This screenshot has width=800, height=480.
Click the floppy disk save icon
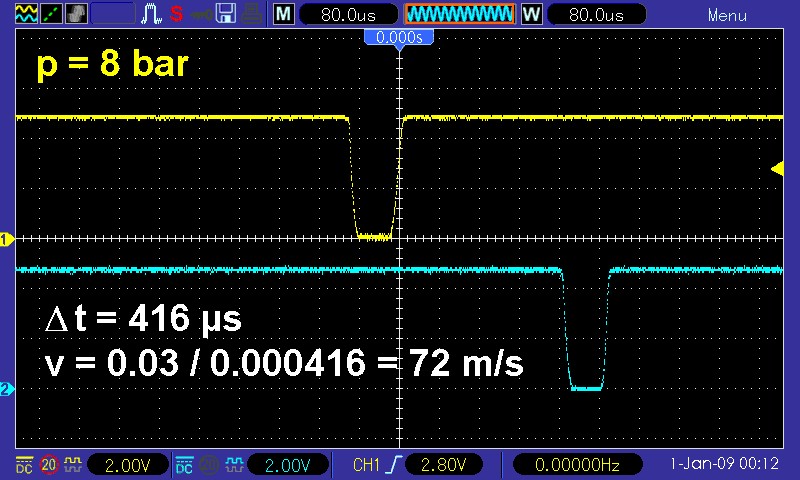coord(226,15)
